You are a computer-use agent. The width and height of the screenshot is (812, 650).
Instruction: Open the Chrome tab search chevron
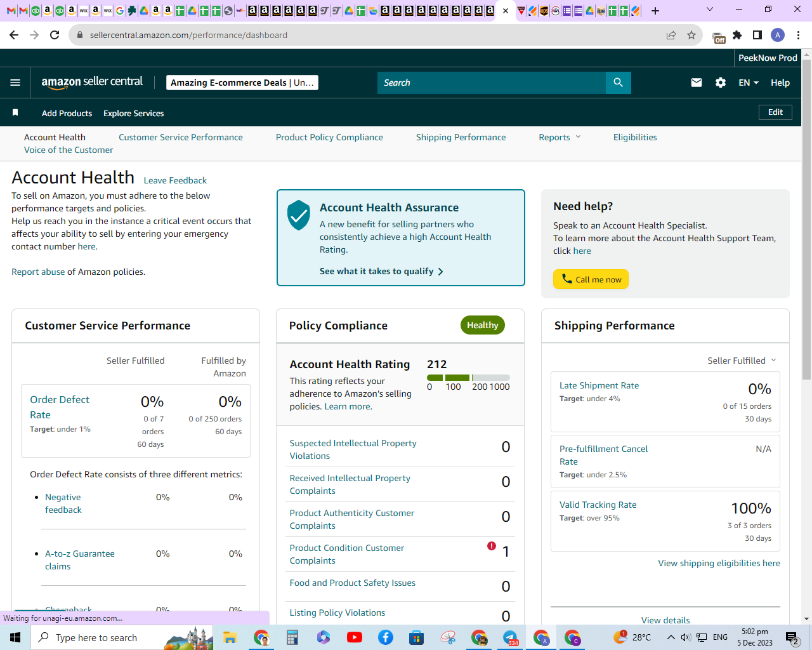[x=710, y=10]
